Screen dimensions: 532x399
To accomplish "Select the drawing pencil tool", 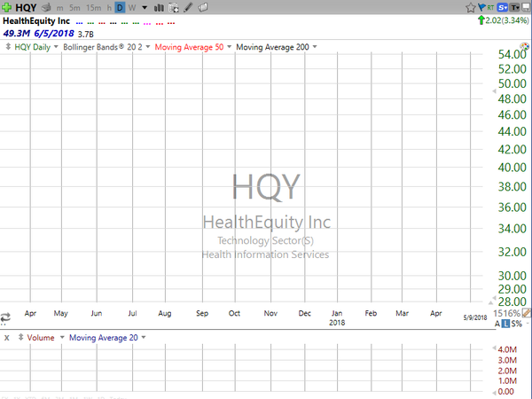I will 188,7.
